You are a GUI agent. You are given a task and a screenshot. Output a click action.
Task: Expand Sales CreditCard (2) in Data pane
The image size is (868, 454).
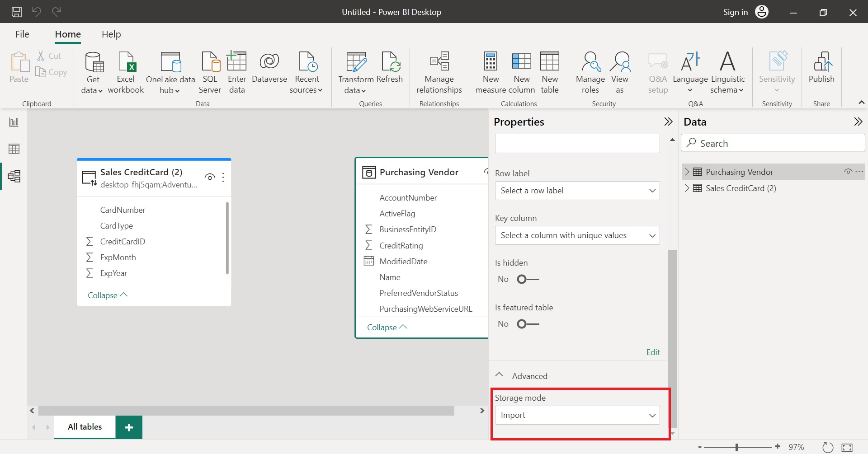point(687,188)
